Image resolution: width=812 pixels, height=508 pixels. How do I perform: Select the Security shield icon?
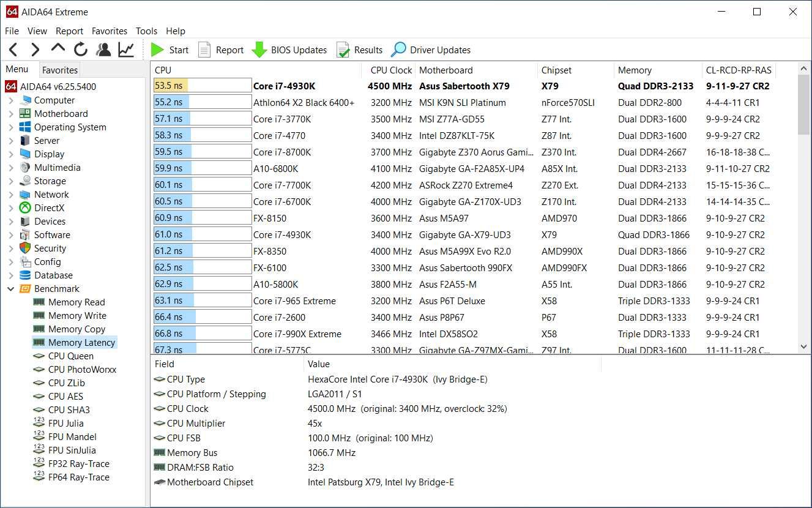(x=25, y=248)
